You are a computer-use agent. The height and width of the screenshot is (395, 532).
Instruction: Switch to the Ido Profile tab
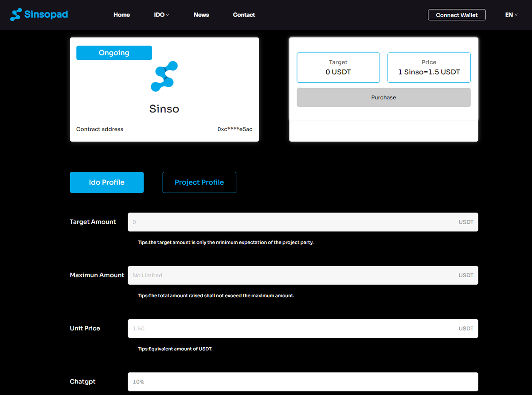click(x=107, y=182)
